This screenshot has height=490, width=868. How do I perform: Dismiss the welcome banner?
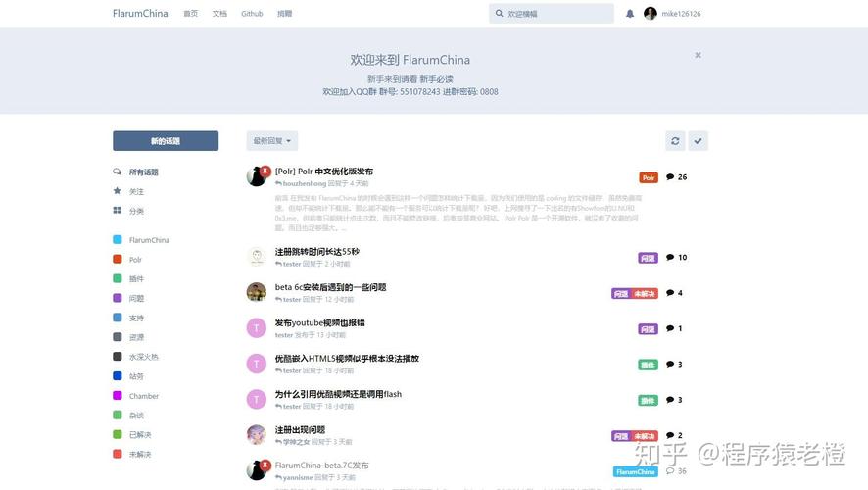coord(699,55)
